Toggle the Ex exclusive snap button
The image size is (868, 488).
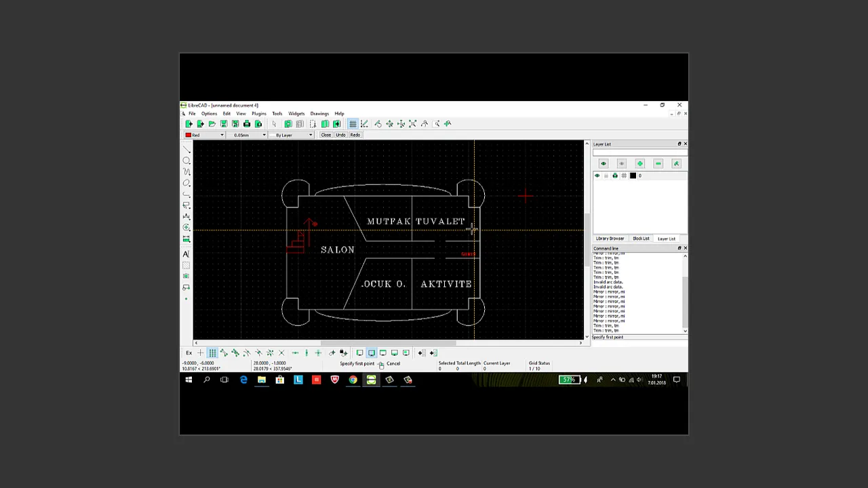coord(189,353)
